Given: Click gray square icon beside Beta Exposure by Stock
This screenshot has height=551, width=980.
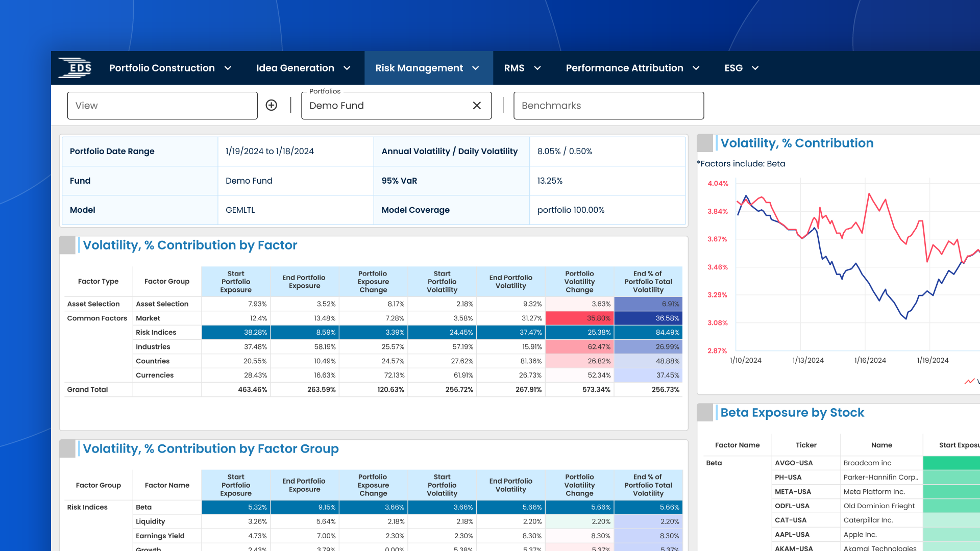Looking at the screenshot, I should (x=705, y=412).
